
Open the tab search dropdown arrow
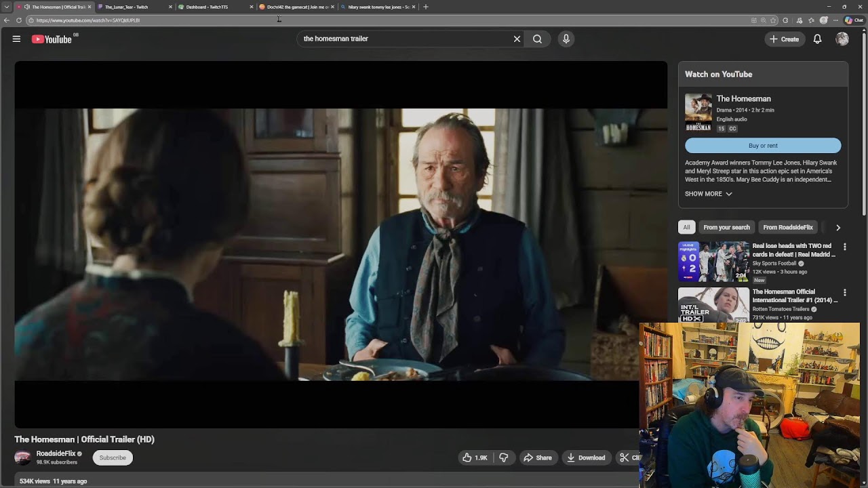point(7,7)
